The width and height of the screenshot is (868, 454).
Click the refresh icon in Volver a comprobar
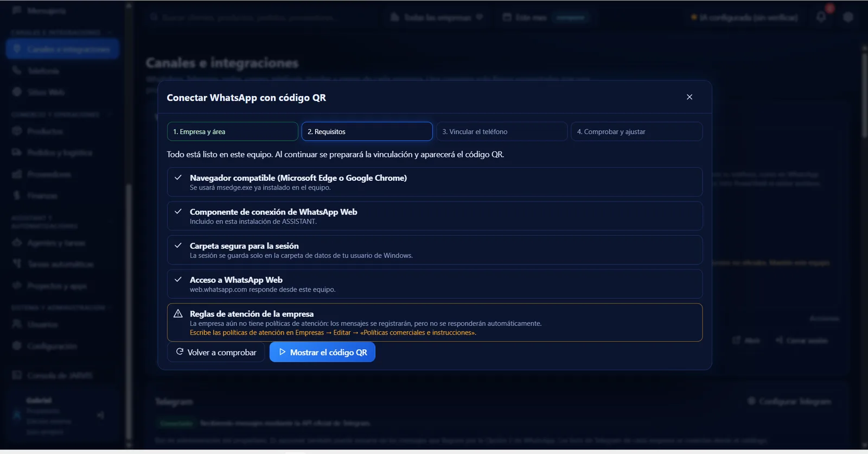[x=180, y=352]
